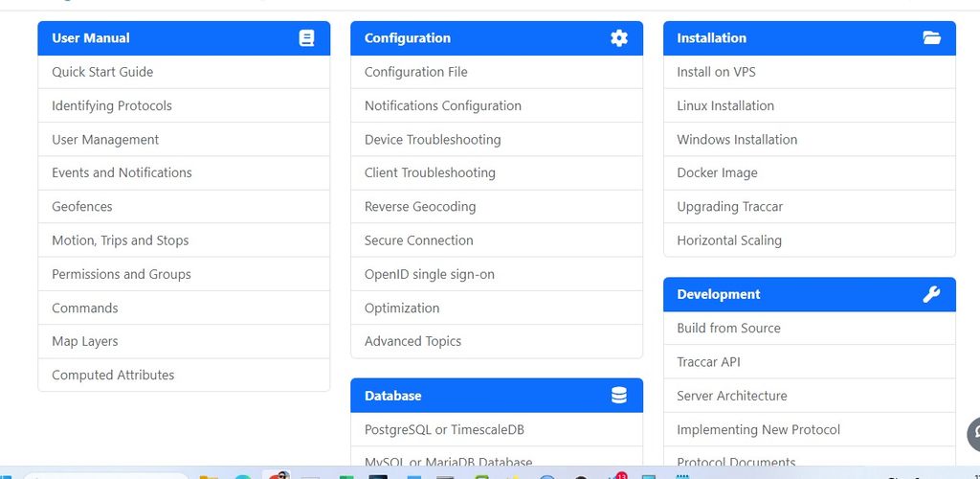
Task: Select the Geofences manual entry
Action: (184, 206)
